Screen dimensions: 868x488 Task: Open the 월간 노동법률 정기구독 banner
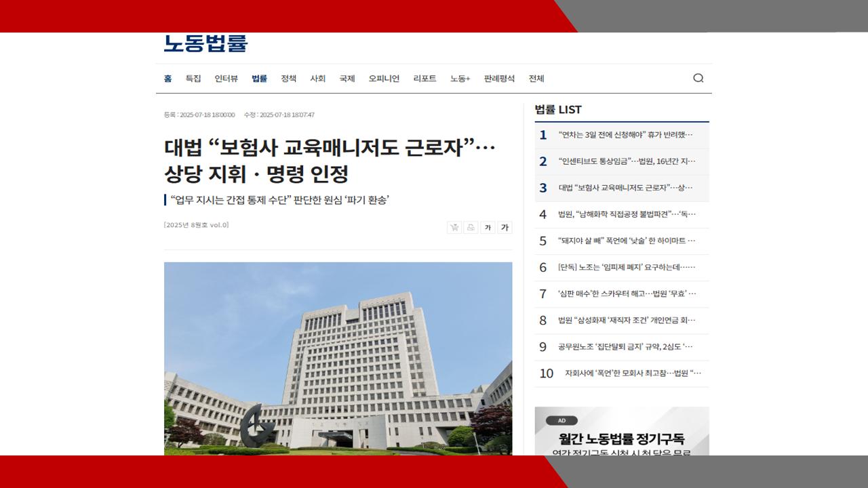tap(621, 437)
